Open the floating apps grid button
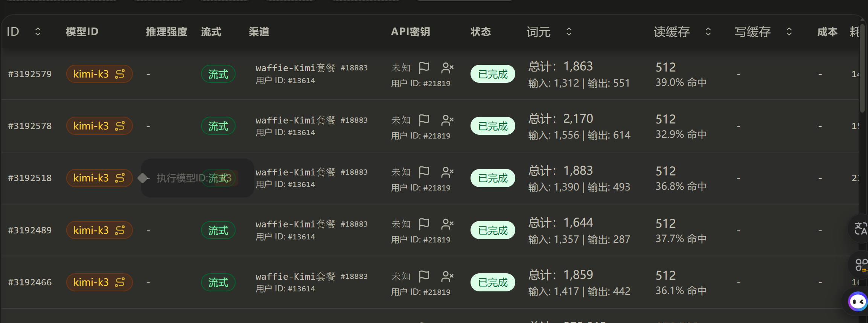This screenshot has width=868, height=323. 859,265
